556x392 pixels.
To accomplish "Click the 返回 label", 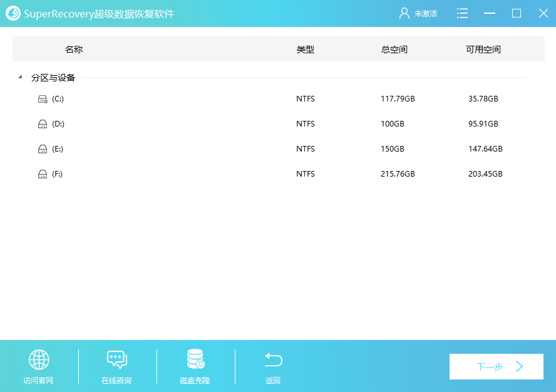I will click(x=273, y=381).
